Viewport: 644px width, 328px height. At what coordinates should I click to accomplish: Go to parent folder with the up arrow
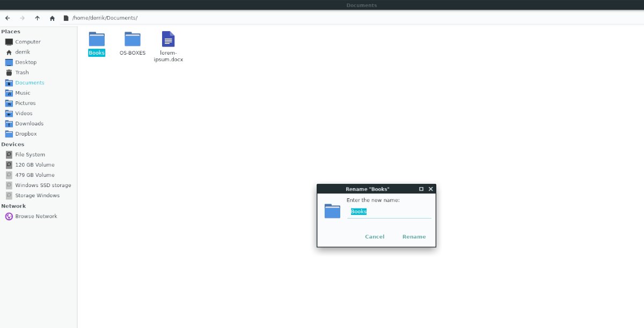pos(37,18)
